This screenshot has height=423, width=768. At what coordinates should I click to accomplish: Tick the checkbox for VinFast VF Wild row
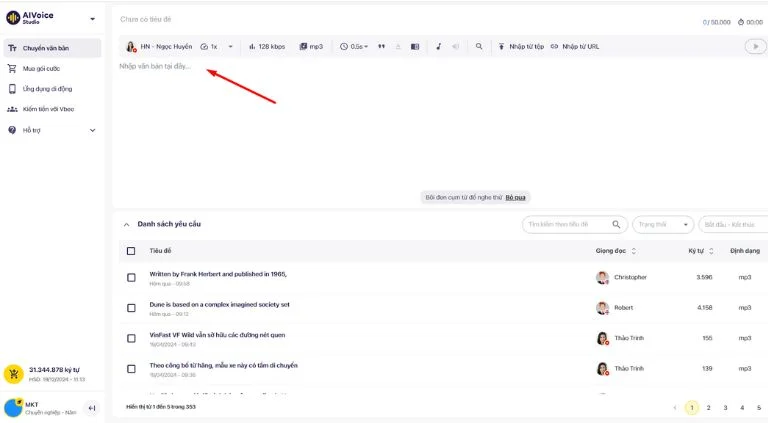click(131, 338)
